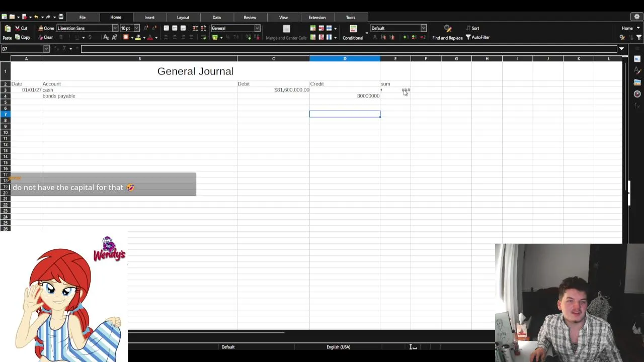Click the Copy button
644x362 pixels.
[23, 37]
